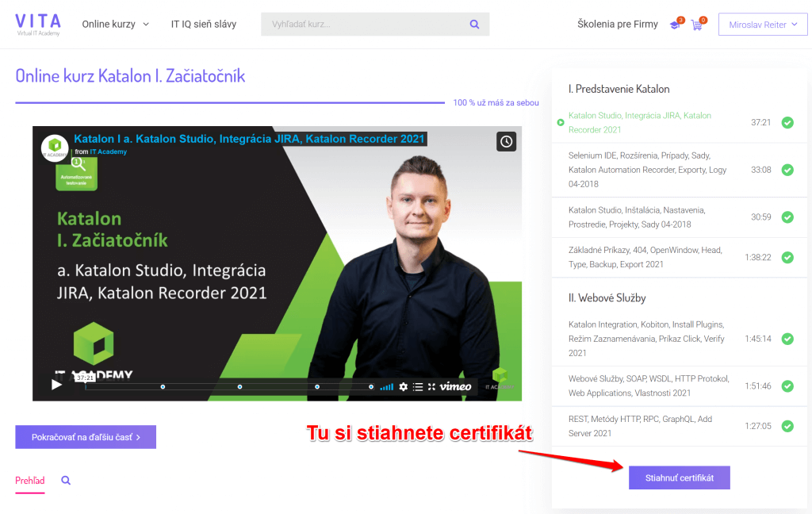Jump to second chapter marker on video timeline
The height and width of the screenshot is (514, 812).
pos(239,387)
